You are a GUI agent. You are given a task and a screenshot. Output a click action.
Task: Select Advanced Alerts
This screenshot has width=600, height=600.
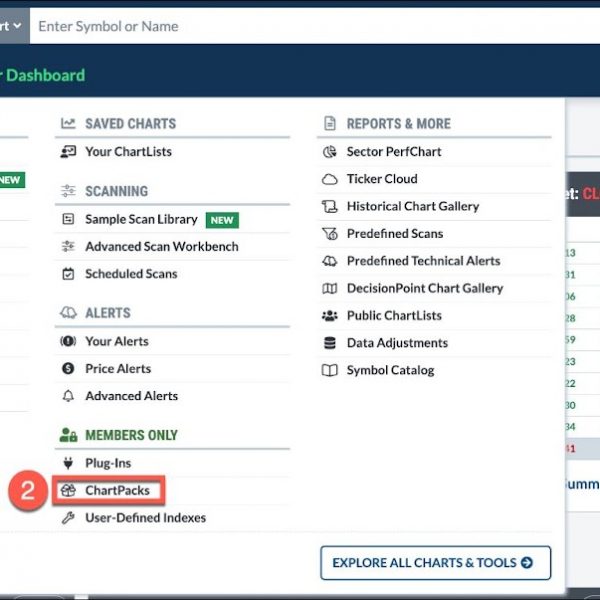click(131, 396)
